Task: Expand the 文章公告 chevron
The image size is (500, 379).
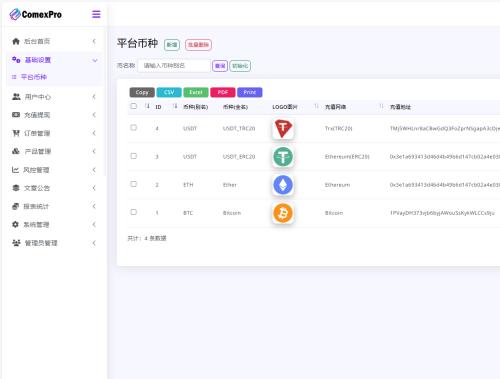Action: coord(94,188)
